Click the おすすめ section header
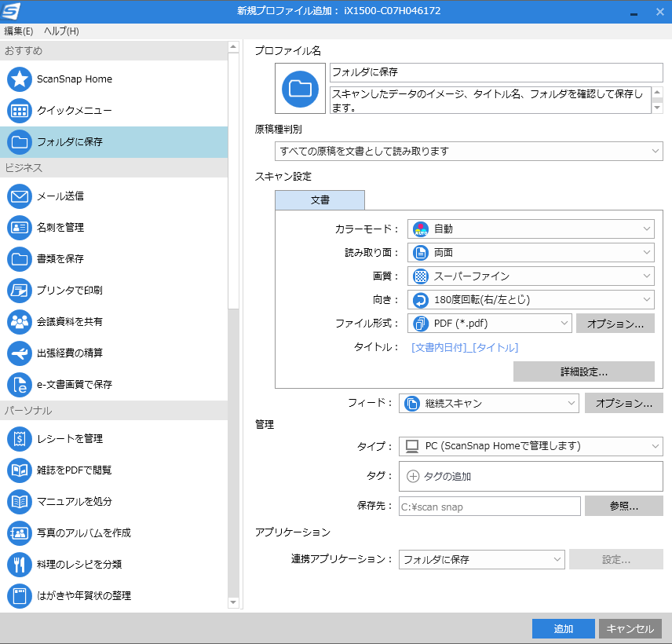Screen dimensions: 672x644 tap(114, 50)
